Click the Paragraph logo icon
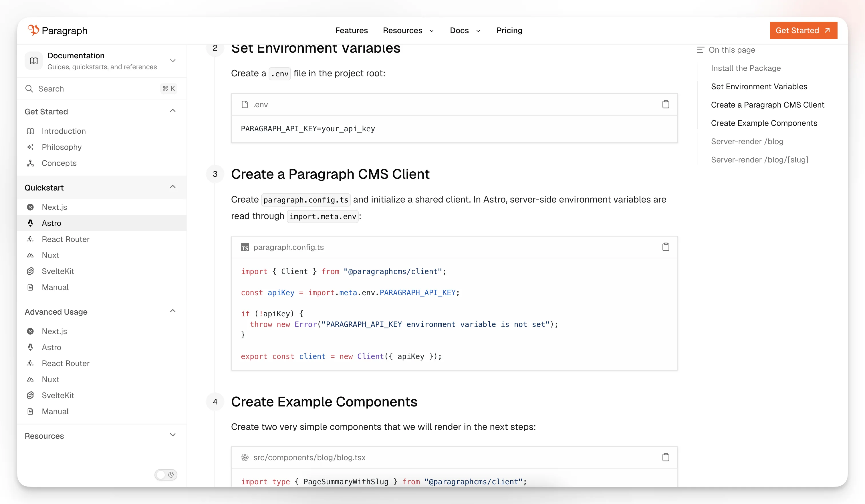 [33, 30]
